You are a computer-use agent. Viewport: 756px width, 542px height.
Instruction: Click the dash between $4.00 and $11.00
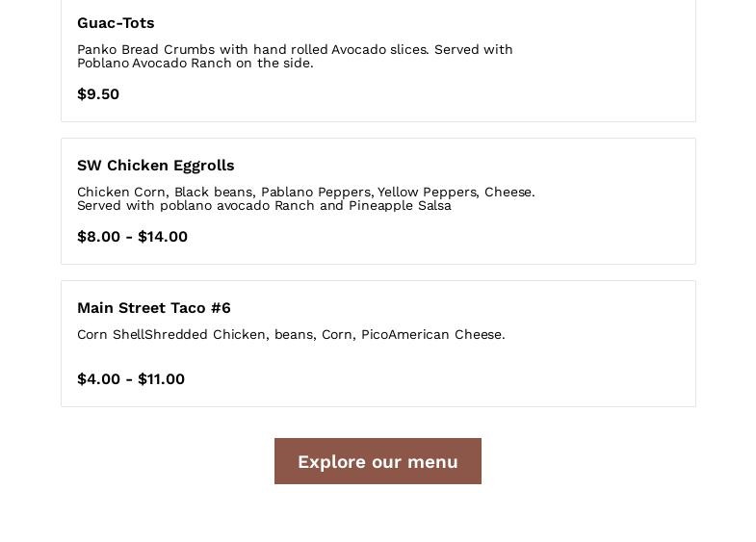(129, 379)
